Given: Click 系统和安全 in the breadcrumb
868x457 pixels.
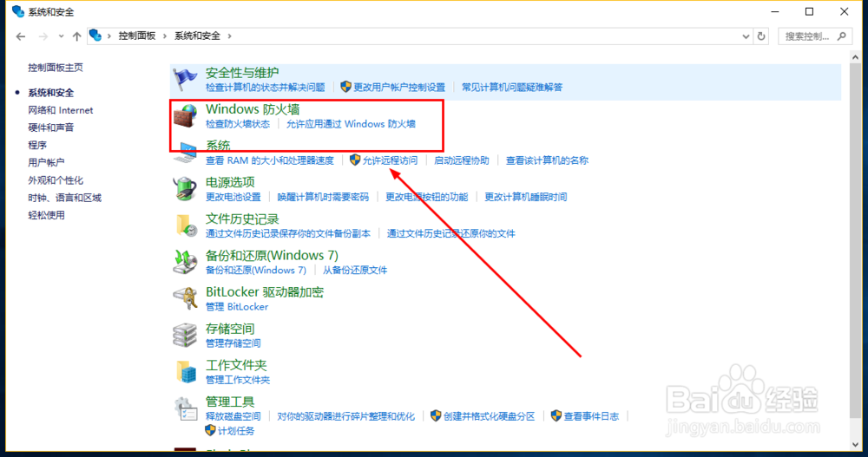Looking at the screenshot, I should pos(197,36).
